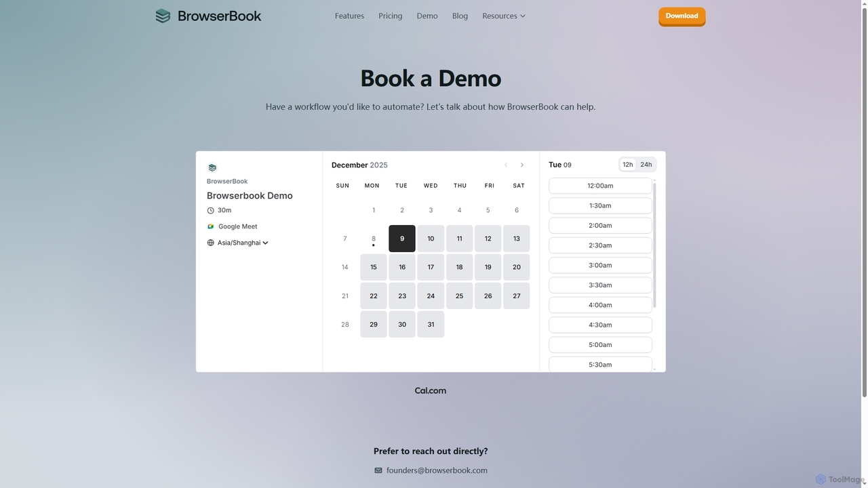Viewport: 868px width, 488px height.
Task: Select December 20 in the calendar
Action: tap(517, 267)
